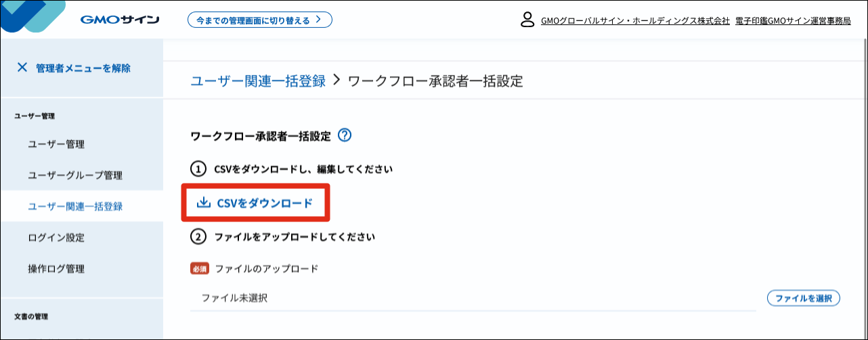Click the chevron on 今までの管理画面に切り替える
Viewport: 868px width, 340px height.
point(318,20)
